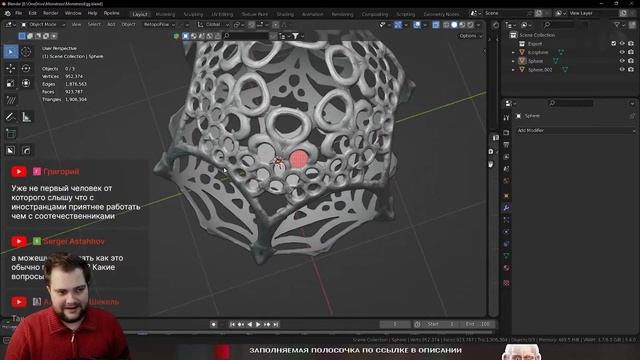Screen dimensions: 640x360
Task: Click the timeline End frame field
Action: pos(478,324)
